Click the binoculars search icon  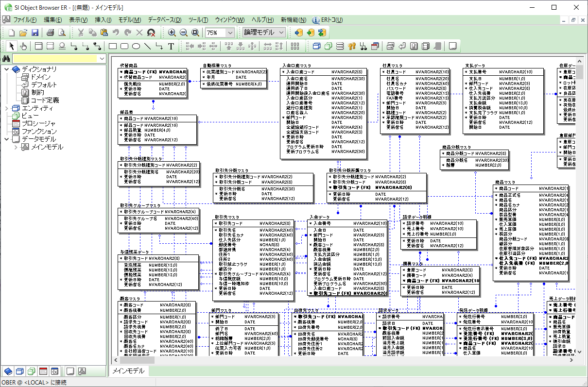coord(6,59)
